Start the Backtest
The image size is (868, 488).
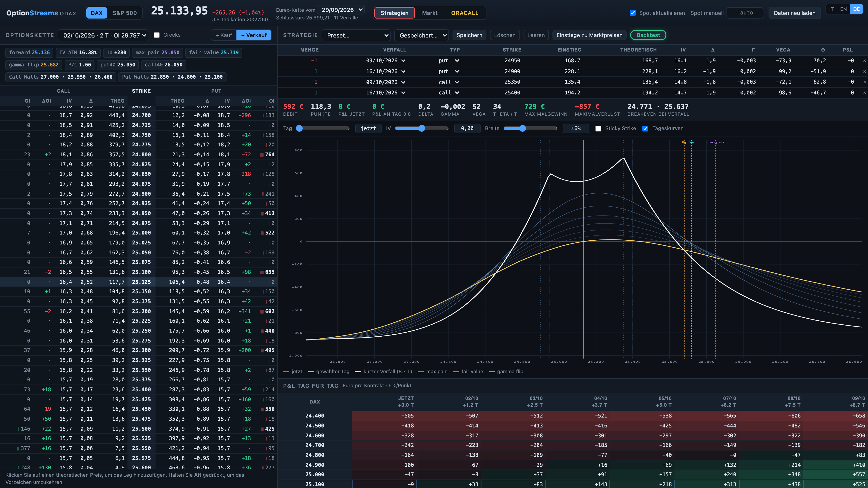point(648,35)
